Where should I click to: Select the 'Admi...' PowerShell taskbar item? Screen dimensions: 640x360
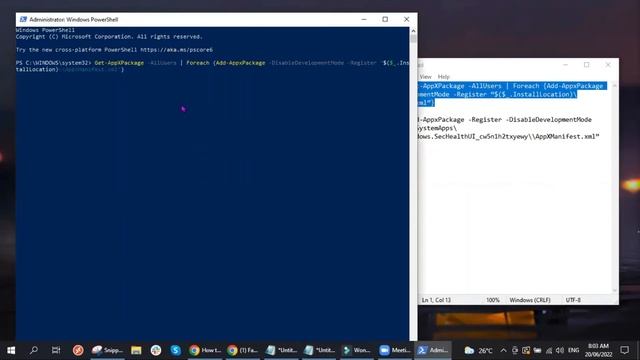(433, 350)
